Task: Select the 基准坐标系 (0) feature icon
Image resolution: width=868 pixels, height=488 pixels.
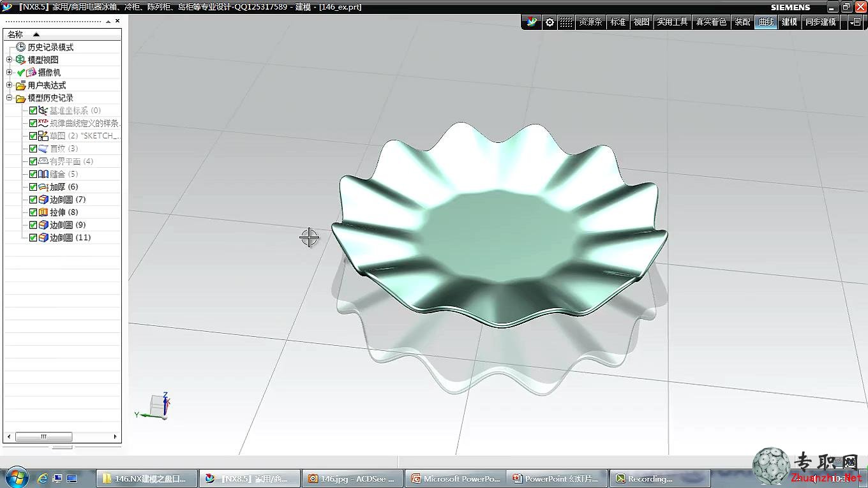Action: click(43, 110)
